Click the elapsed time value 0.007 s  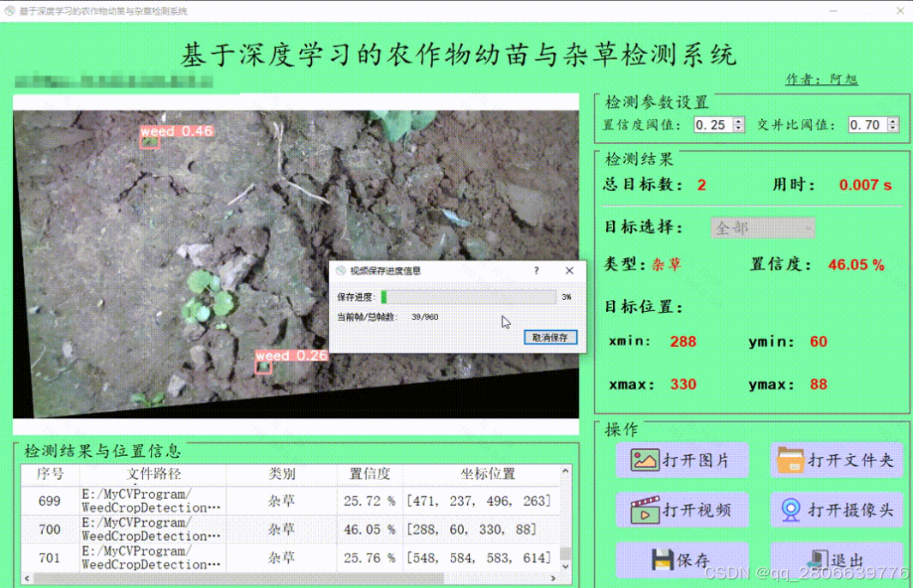tap(865, 185)
